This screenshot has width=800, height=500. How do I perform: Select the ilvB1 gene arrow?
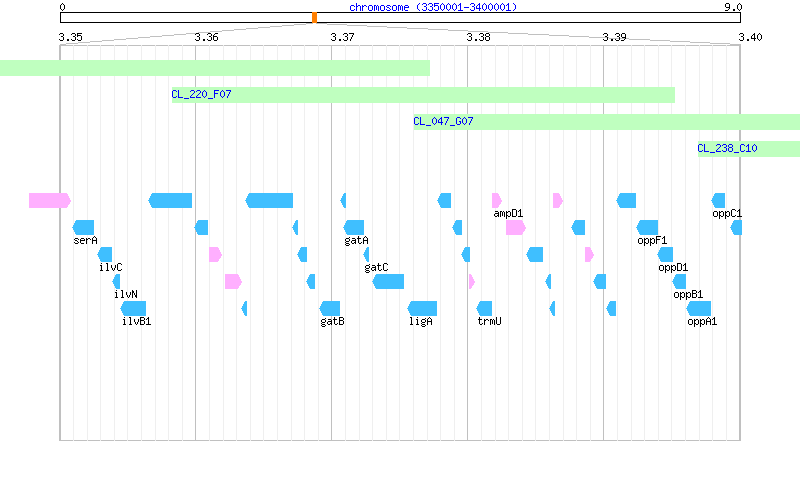tap(133, 308)
